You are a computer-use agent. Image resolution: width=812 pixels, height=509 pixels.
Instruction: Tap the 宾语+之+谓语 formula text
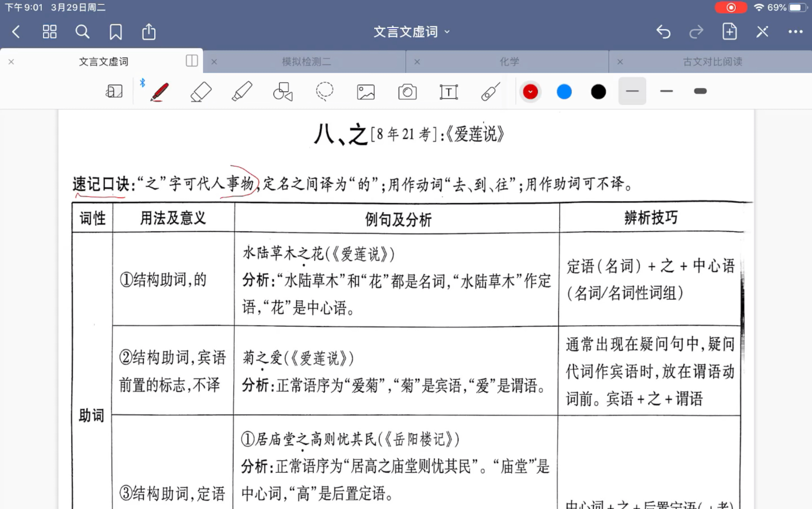coord(654,399)
